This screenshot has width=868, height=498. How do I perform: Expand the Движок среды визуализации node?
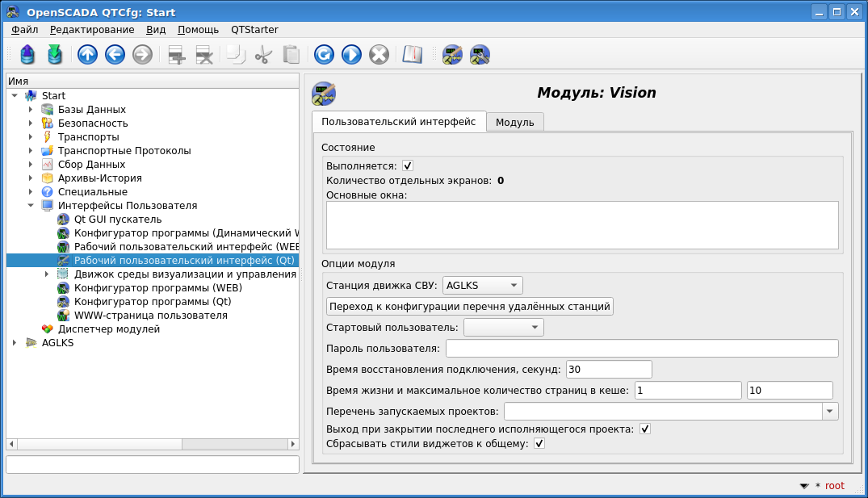tap(47, 274)
